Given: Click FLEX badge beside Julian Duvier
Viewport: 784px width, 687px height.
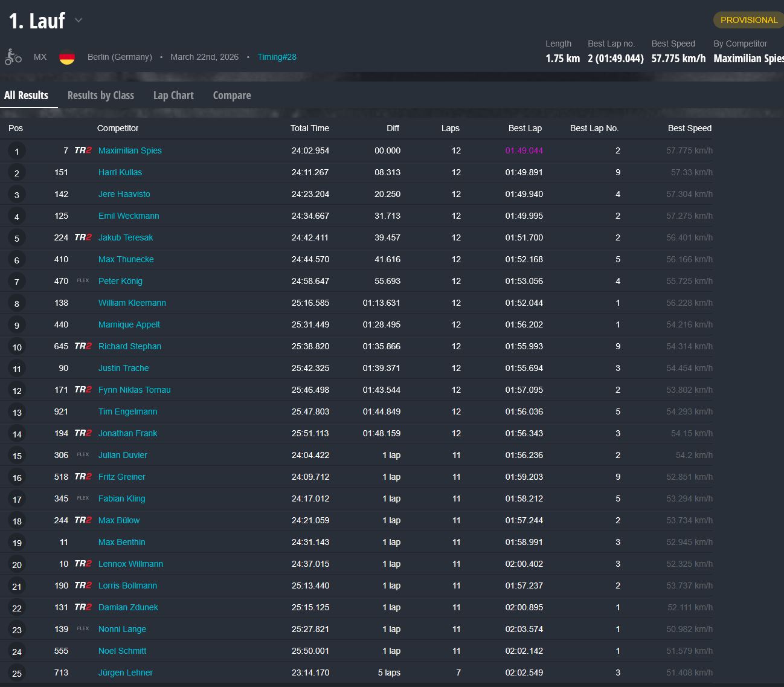Looking at the screenshot, I should pyautogui.click(x=83, y=455).
